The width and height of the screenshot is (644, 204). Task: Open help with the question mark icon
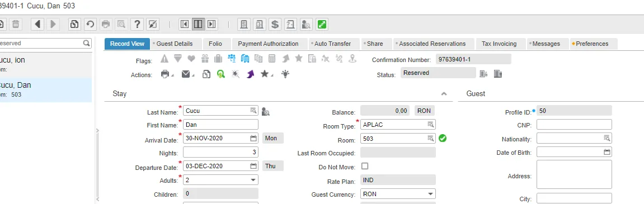coord(137,24)
